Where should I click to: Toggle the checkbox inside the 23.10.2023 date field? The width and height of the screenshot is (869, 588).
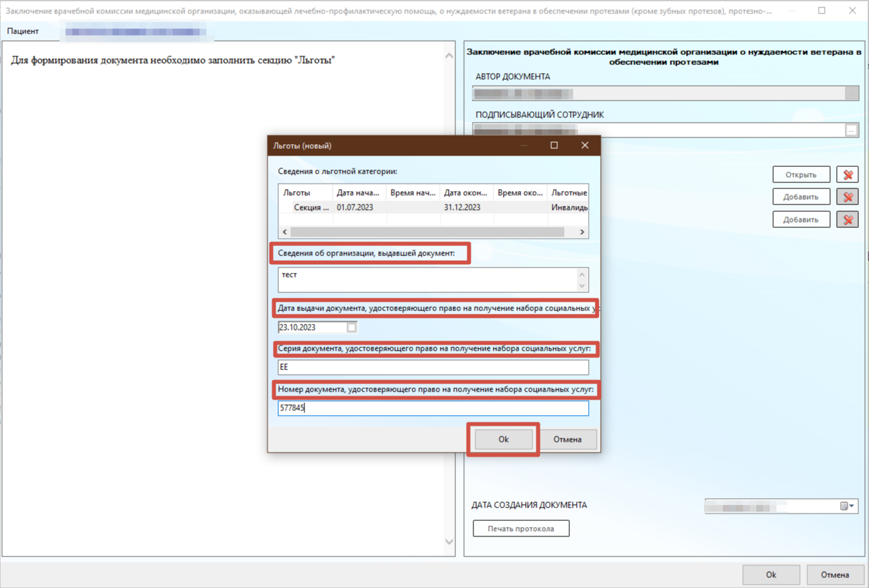click(351, 328)
